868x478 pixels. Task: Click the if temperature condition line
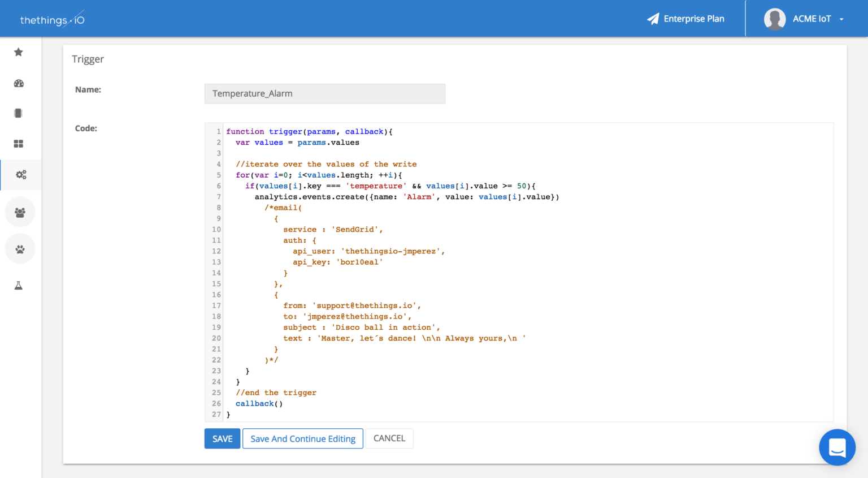(x=390, y=186)
